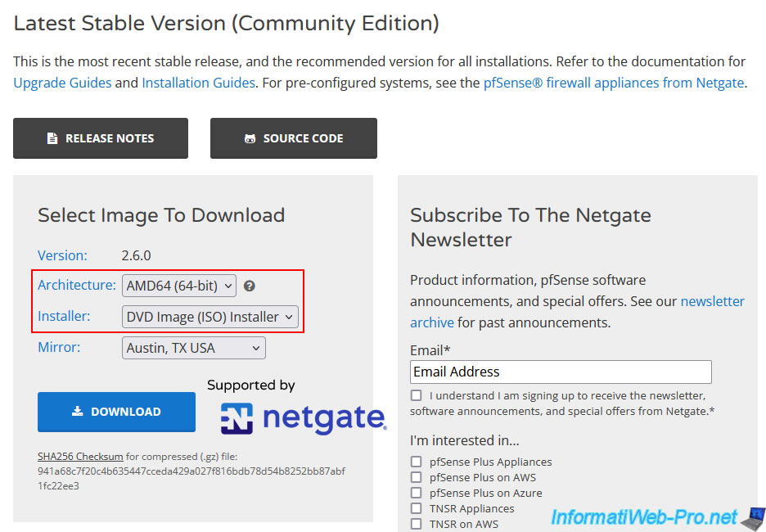Open the Architecture dropdown showing AMD64
The height and width of the screenshot is (532, 766).
(178, 286)
